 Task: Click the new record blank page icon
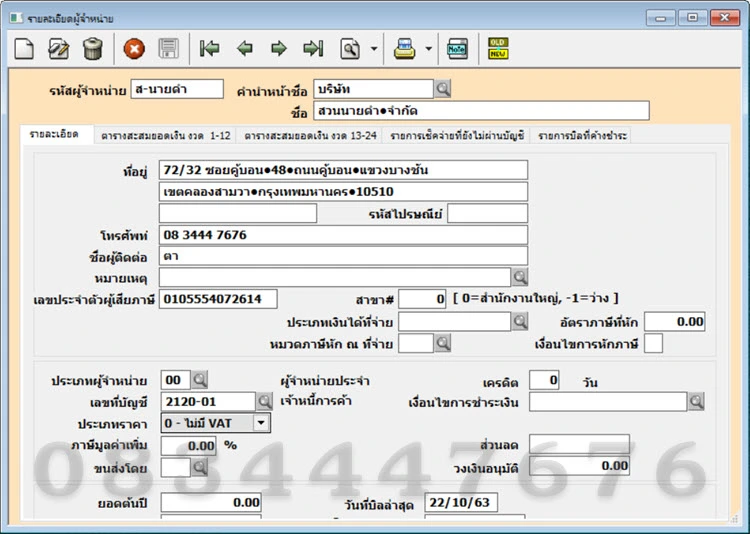point(24,49)
